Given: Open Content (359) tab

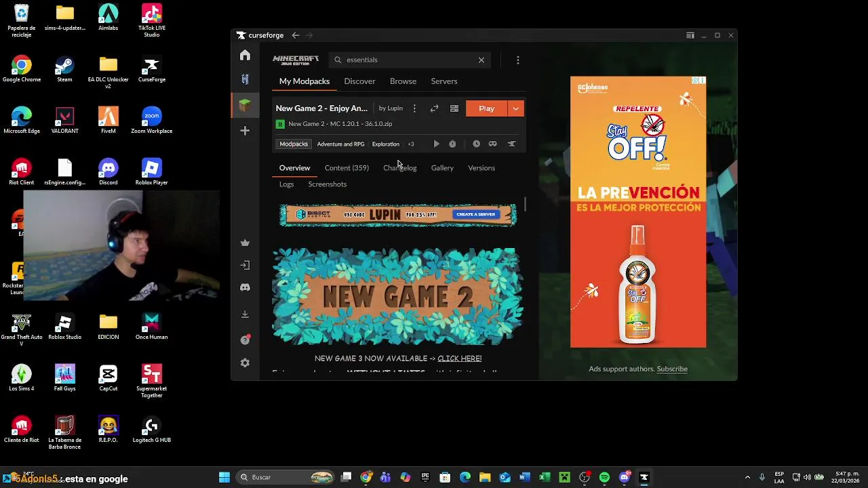Looking at the screenshot, I should [347, 168].
